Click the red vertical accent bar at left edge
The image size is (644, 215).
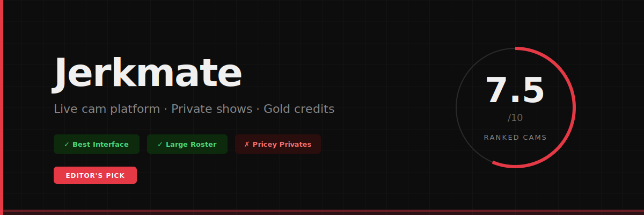(x=2, y=107)
